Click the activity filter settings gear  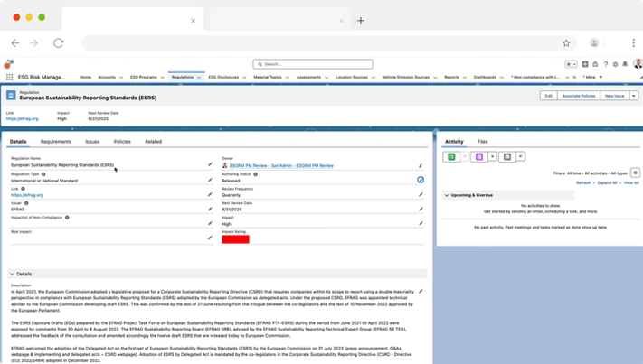coord(635,173)
